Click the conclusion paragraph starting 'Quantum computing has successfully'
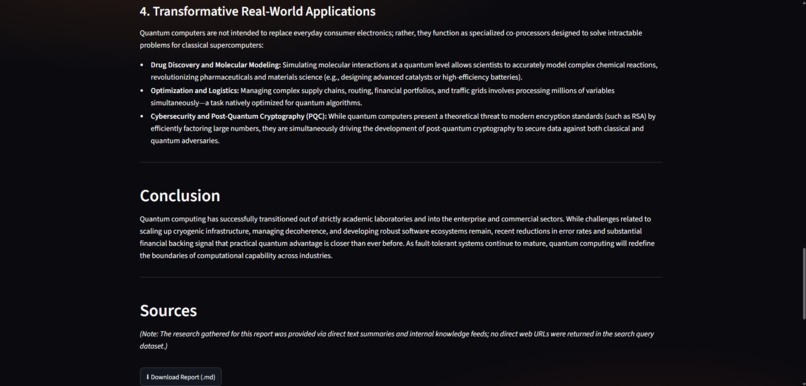This screenshot has width=806, height=386. click(x=397, y=237)
